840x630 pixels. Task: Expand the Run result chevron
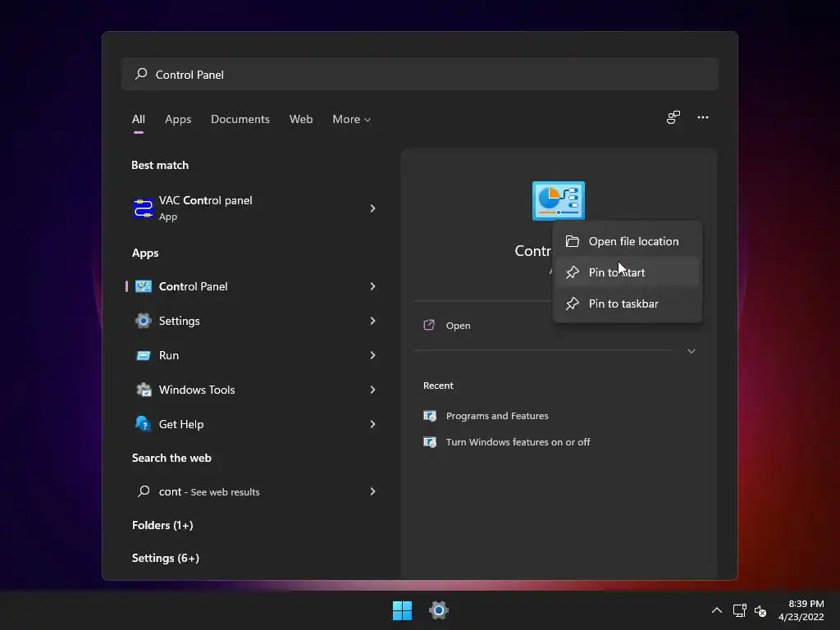pos(373,355)
